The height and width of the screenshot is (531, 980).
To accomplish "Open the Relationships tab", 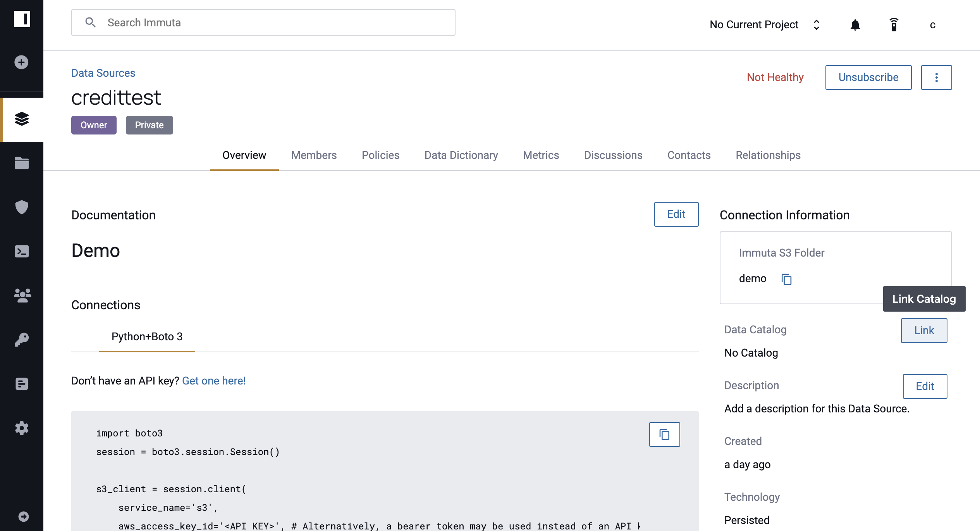I will pyautogui.click(x=768, y=155).
